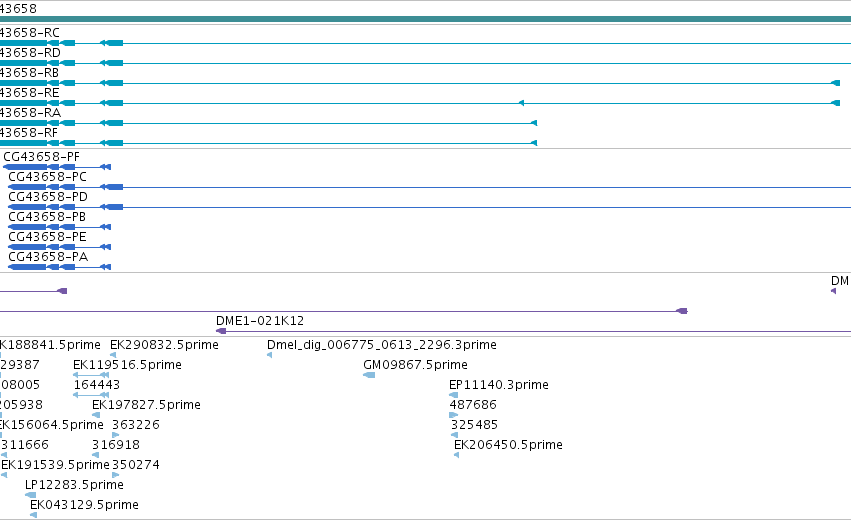
Task: Click the purple arrow under the DM label
Action: pos(834,291)
